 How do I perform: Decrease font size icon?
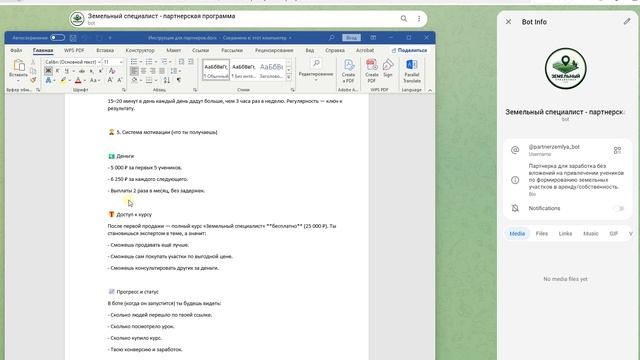tap(120, 80)
